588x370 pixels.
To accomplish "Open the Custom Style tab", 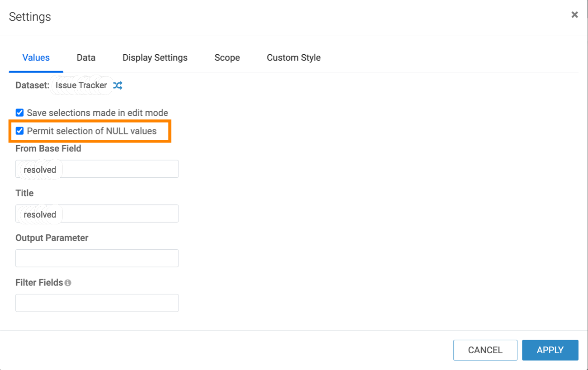I will (x=294, y=58).
